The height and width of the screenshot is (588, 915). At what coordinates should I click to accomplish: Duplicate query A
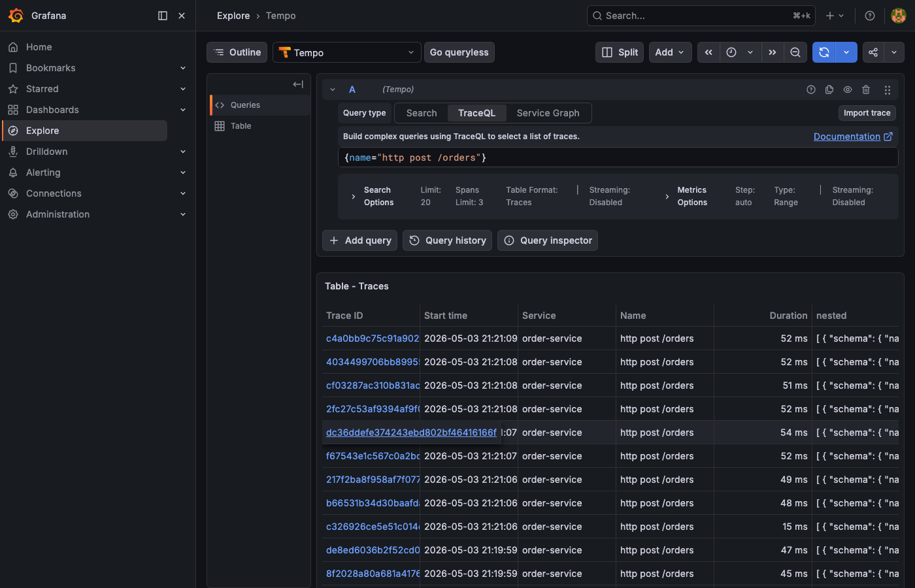click(829, 90)
